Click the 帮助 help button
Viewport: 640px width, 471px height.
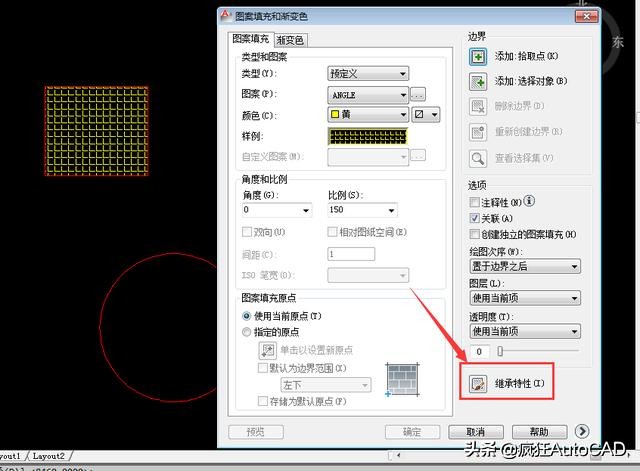[539, 432]
